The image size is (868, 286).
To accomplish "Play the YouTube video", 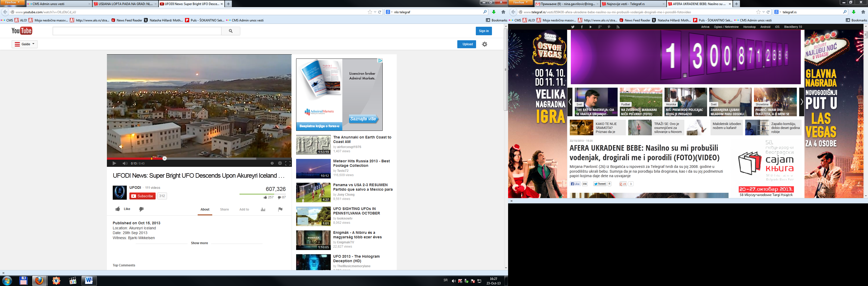I will [x=114, y=163].
